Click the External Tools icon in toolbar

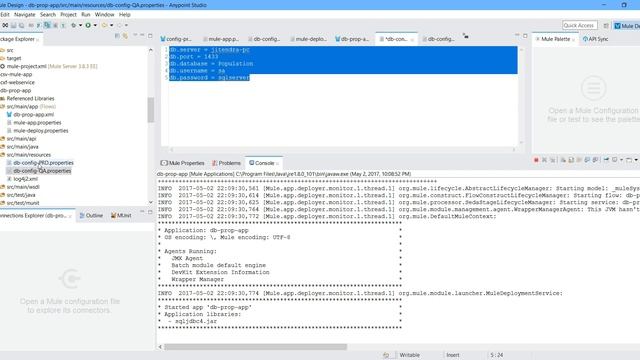pyautogui.click(x=104, y=25)
